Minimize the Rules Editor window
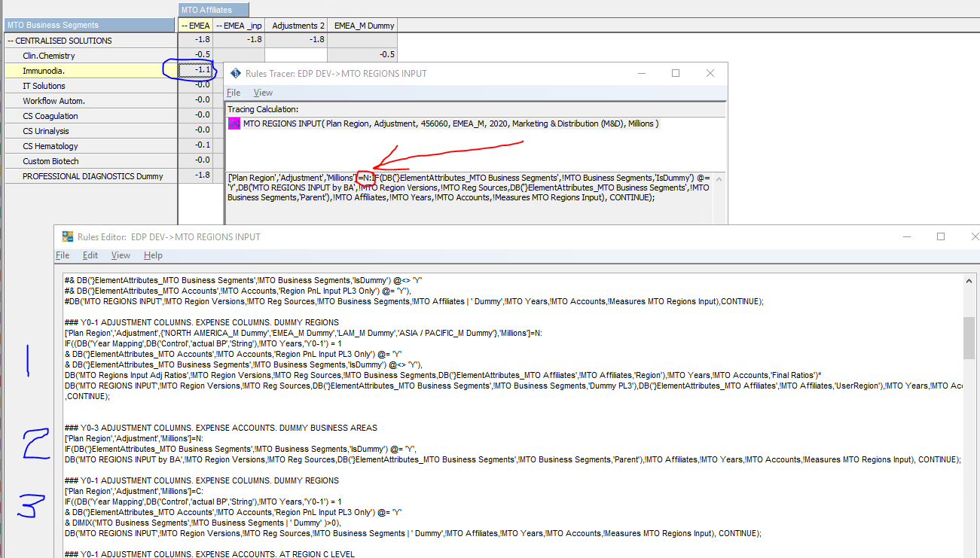Image resolution: width=980 pixels, height=558 pixels. (907, 236)
